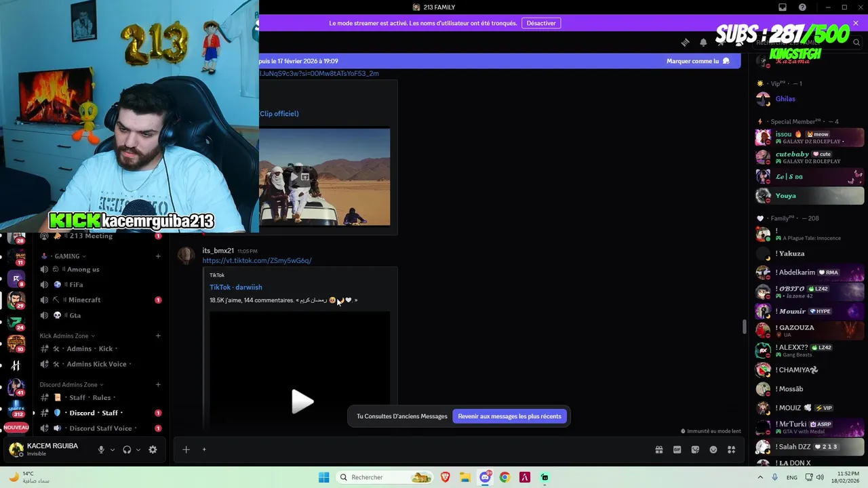The image size is (868, 488).
Task: Dismiss the streamer mode banner
Action: 856,23
